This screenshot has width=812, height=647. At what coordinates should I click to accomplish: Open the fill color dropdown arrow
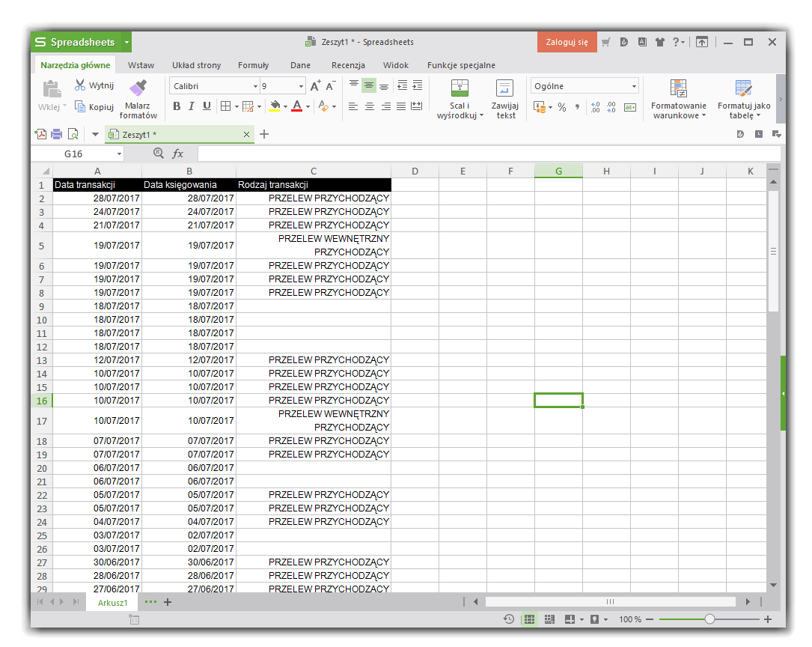tap(285, 107)
